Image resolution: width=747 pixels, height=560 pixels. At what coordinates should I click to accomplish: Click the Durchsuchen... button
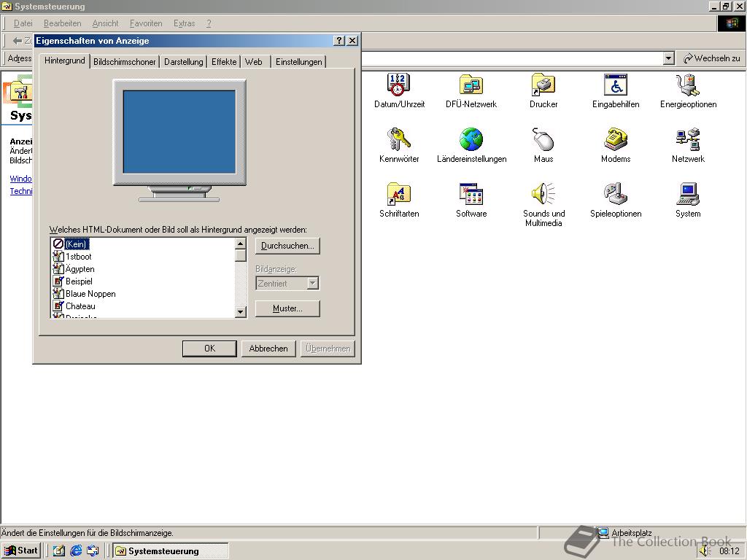287,246
